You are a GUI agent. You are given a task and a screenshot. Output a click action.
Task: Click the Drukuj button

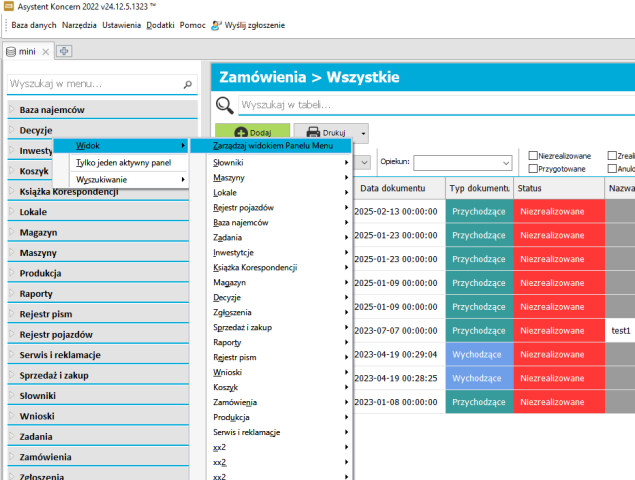tap(326, 131)
